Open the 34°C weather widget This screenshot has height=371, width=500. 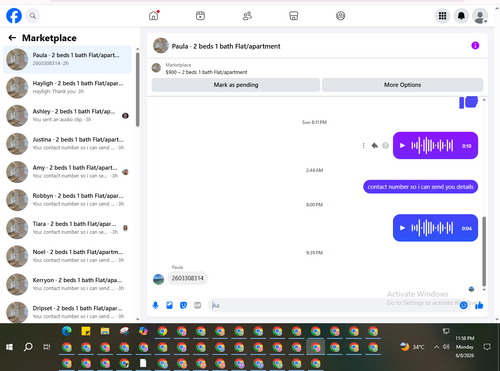point(412,347)
